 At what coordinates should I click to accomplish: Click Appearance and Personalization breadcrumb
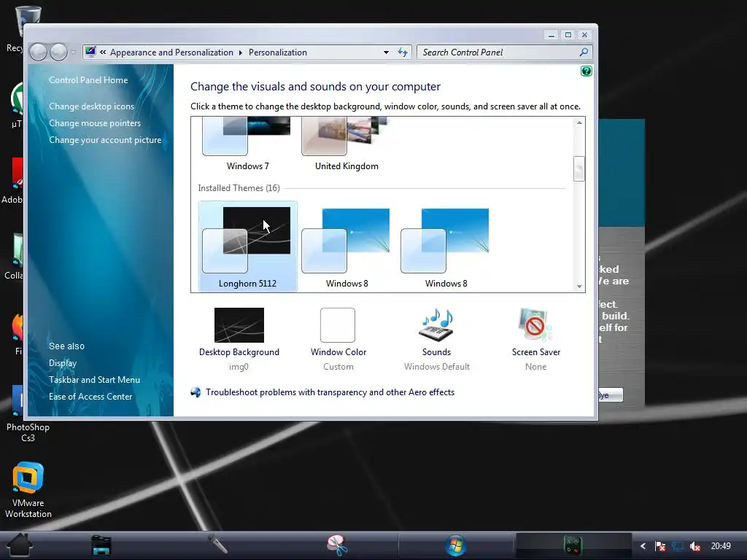tap(171, 52)
